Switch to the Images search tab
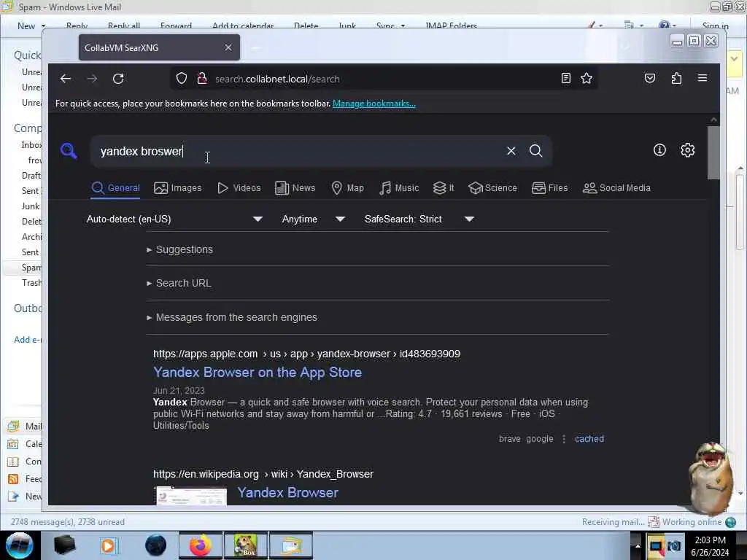This screenshot has height=560, width=747. point(178,188)
